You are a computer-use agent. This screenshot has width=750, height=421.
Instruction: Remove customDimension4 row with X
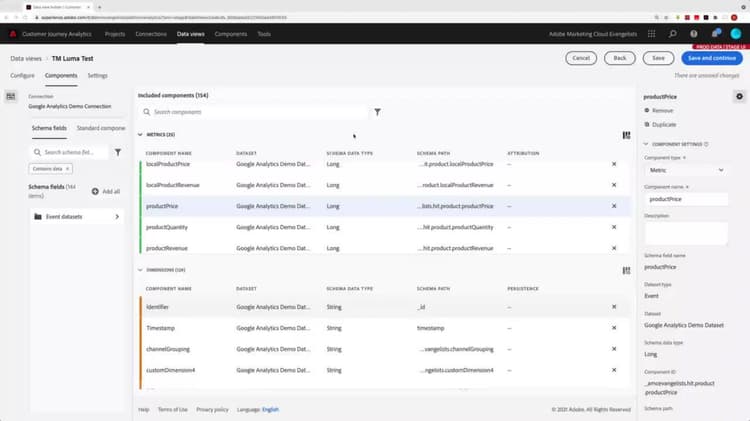pyautogui.click(x=614, y=370)
